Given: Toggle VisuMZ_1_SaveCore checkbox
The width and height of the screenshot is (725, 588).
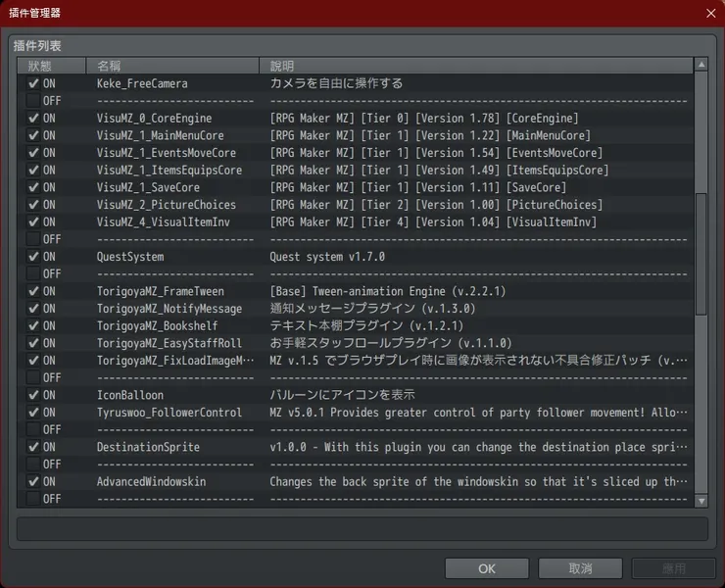Looking at the screenshot, I should 33,187.
